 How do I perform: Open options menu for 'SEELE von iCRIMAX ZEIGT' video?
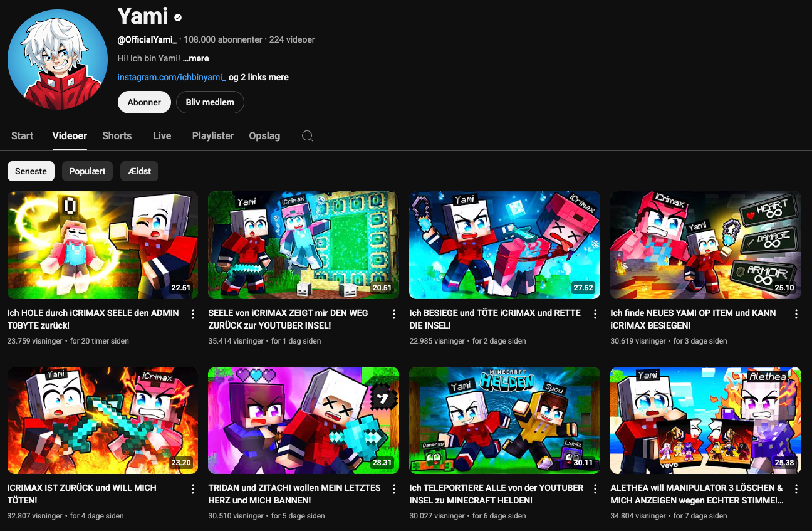[394, 314]
